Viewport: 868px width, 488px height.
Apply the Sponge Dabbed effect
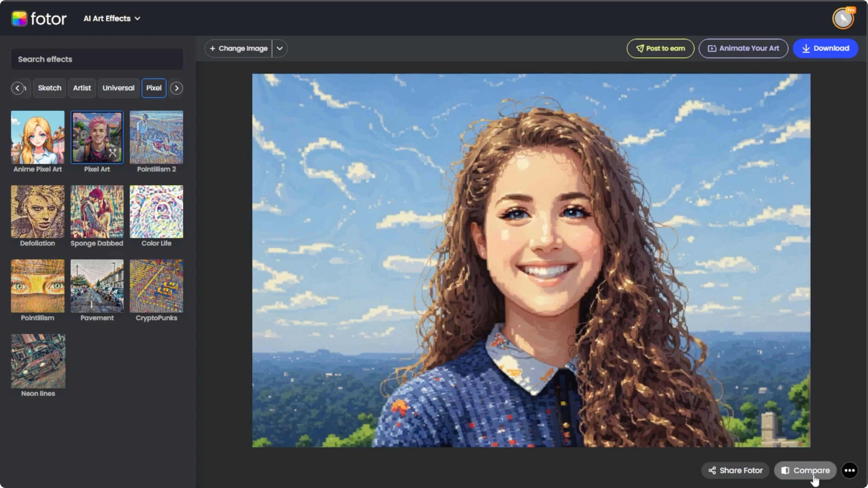(x=97, y=212)
